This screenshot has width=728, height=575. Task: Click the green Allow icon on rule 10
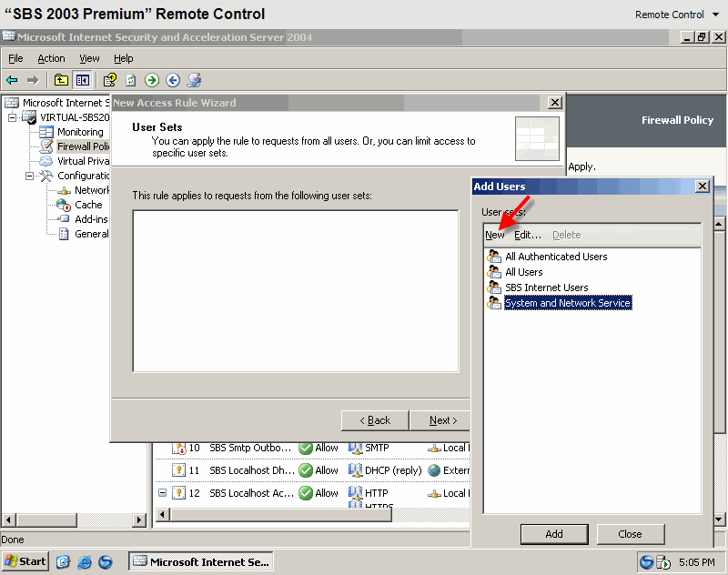pyautogui.click(x=306, y=448)
